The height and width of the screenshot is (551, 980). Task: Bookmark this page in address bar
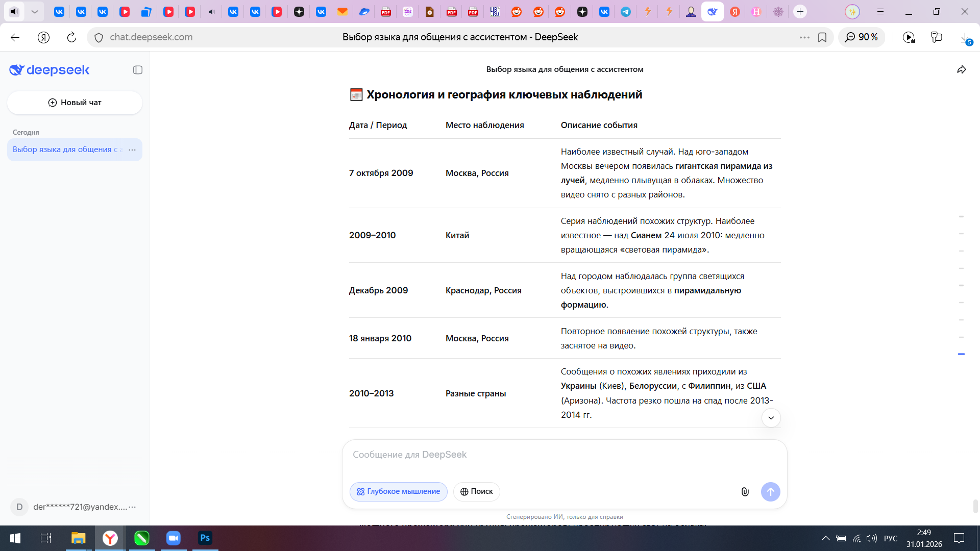[x=822, y=37]
